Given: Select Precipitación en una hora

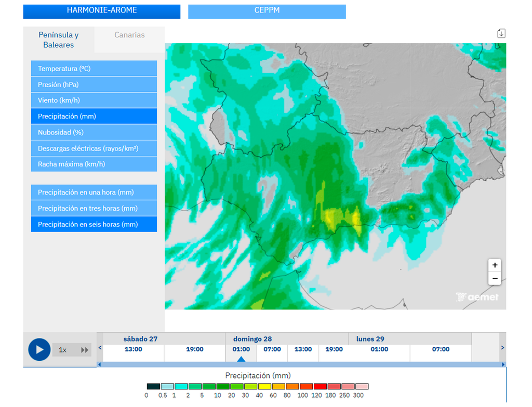Looking at the screenshot, I should point(94,192).
